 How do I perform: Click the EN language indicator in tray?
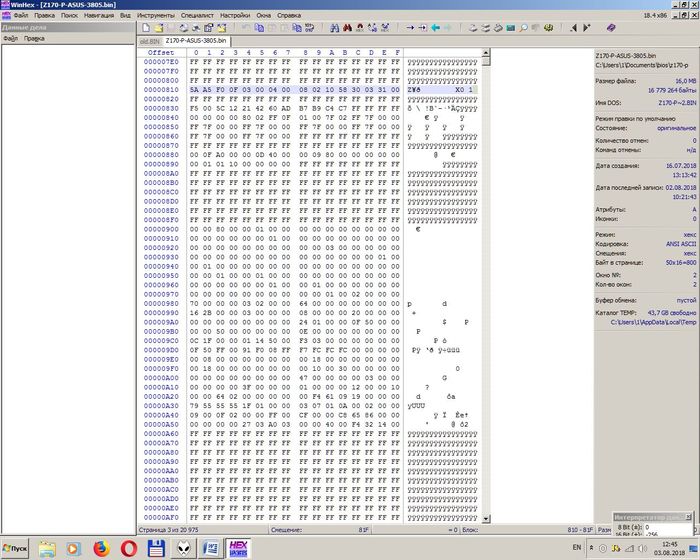[577, 548]
